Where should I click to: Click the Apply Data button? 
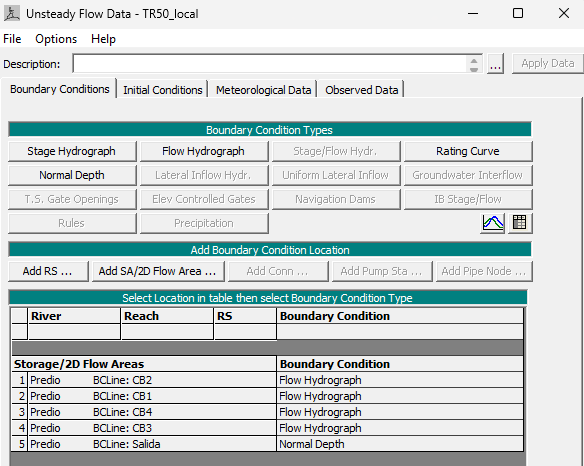(548, 63)
